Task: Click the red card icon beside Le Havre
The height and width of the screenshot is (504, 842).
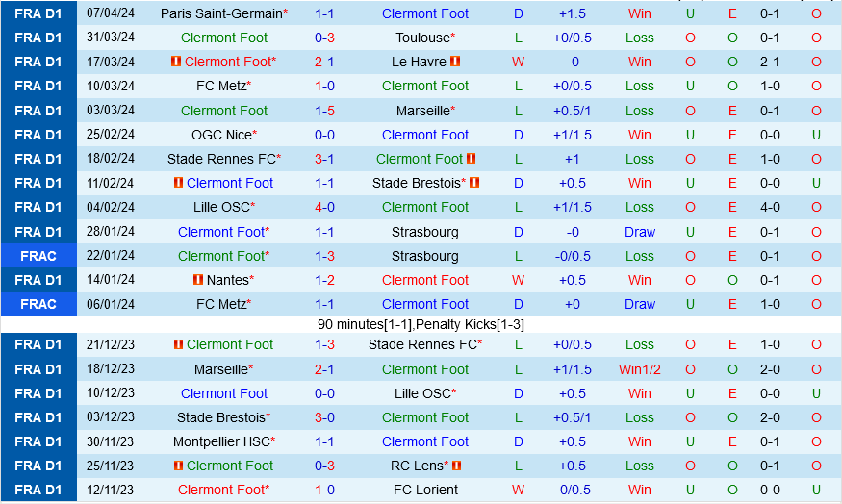Action: click(455, 62)
